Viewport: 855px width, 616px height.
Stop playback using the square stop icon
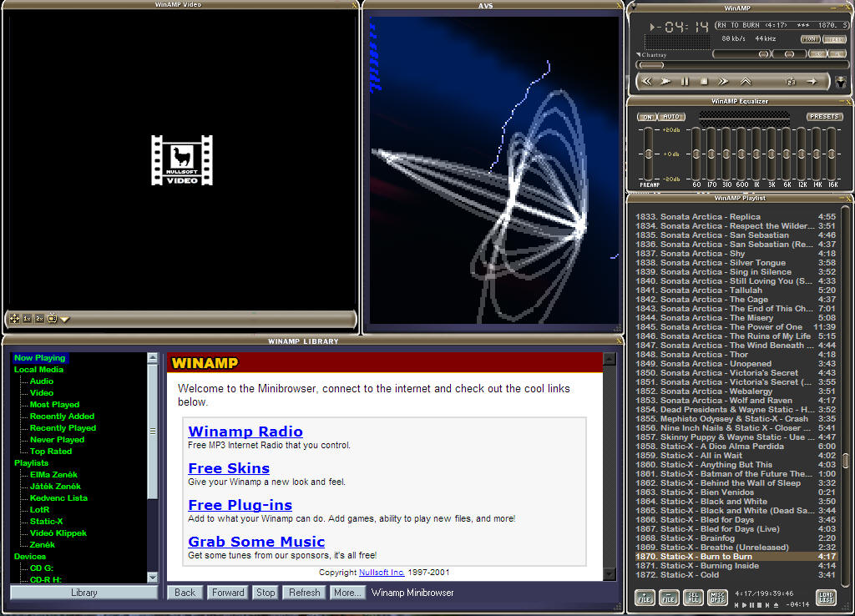704,82
